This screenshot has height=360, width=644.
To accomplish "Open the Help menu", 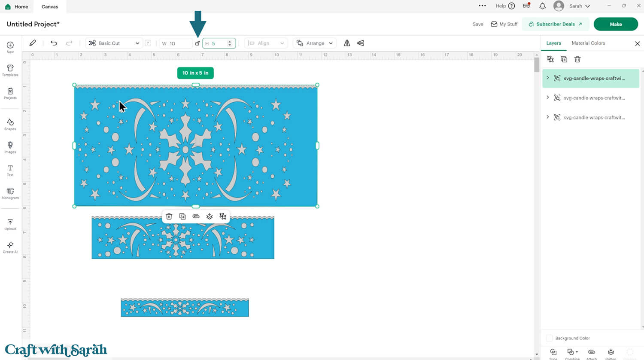I will tap(505, 6).
